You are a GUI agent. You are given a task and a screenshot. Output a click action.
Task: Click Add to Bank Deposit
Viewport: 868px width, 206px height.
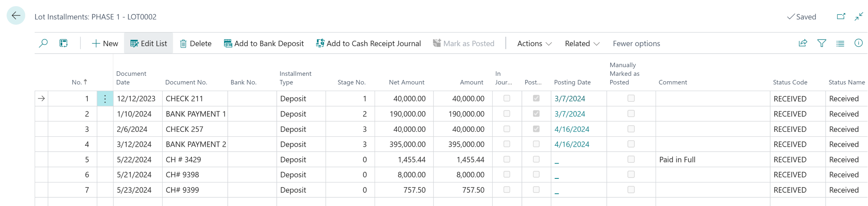coord(264,44)
